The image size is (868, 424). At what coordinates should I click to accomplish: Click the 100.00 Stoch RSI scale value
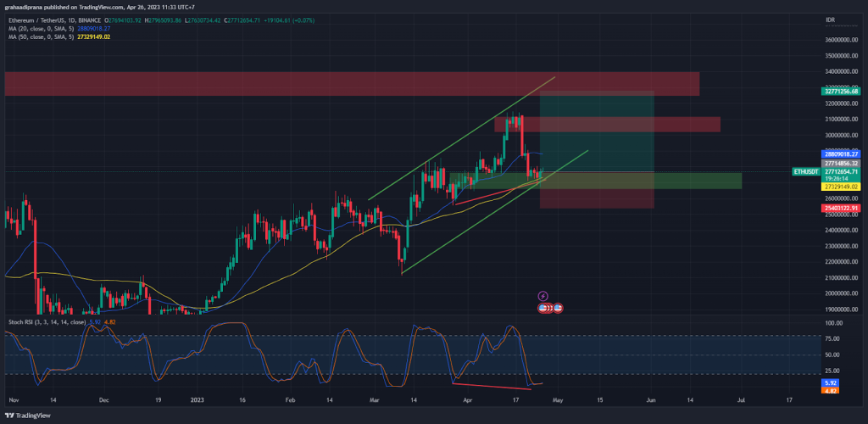(834, 323)
